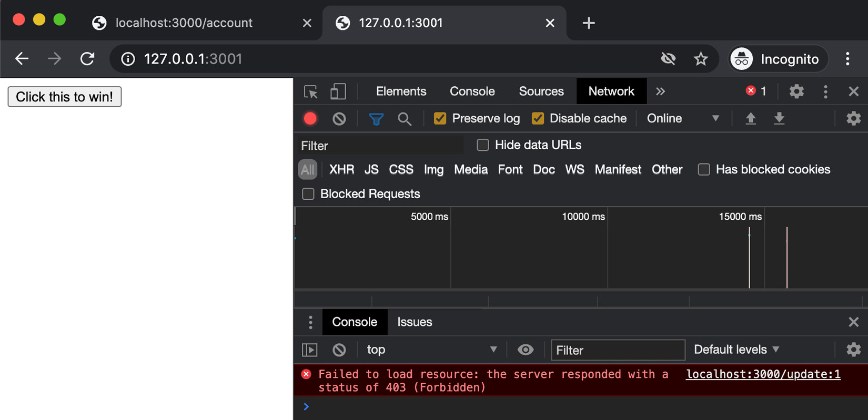Open the Sources panel

[x=541, y=91]
